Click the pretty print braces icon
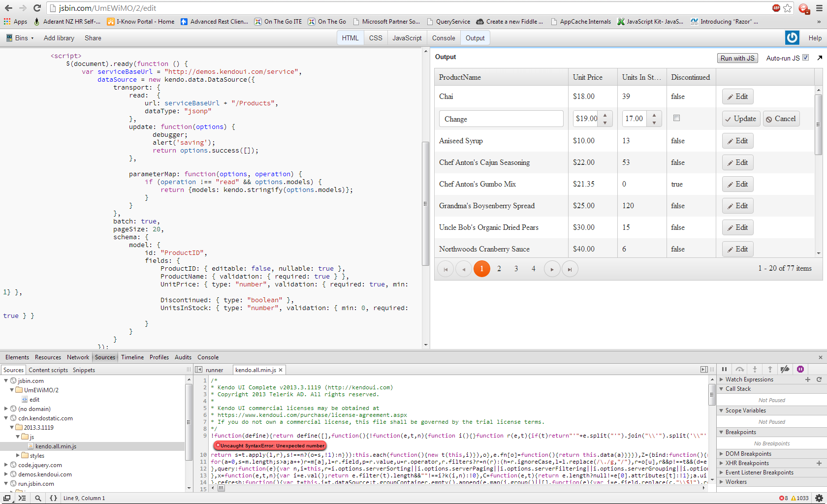 pyautogui.click(x=53, y=498)
